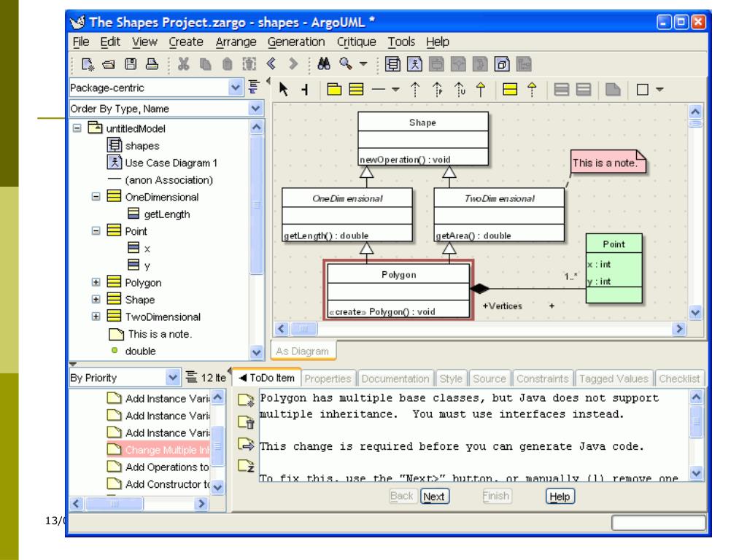The width and height of the screenshot is (747, 560).
Task: Collapse the untitledModel tree node
Action: 77,128
